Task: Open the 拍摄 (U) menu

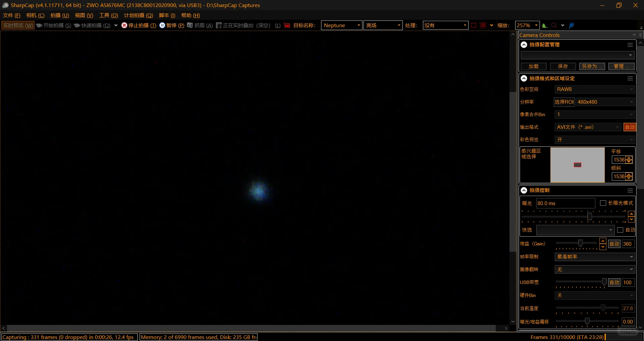Action: point(60,15)
